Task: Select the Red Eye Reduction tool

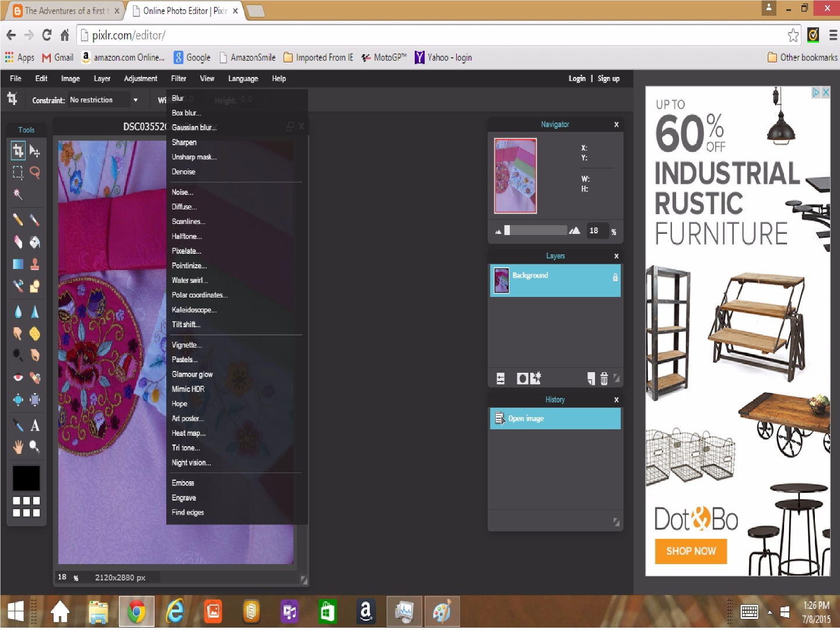Action: click(18, 377)
